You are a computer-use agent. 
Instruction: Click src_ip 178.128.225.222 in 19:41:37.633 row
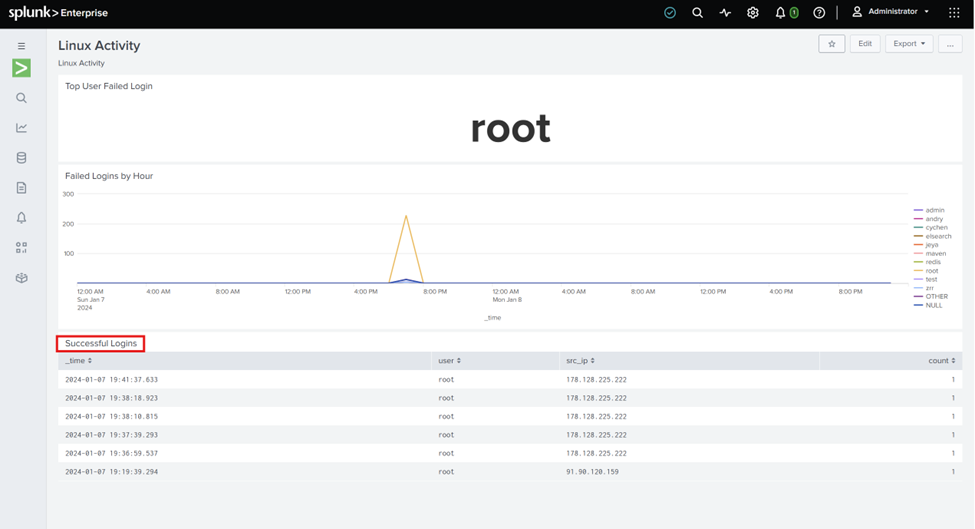click(596, 379)
